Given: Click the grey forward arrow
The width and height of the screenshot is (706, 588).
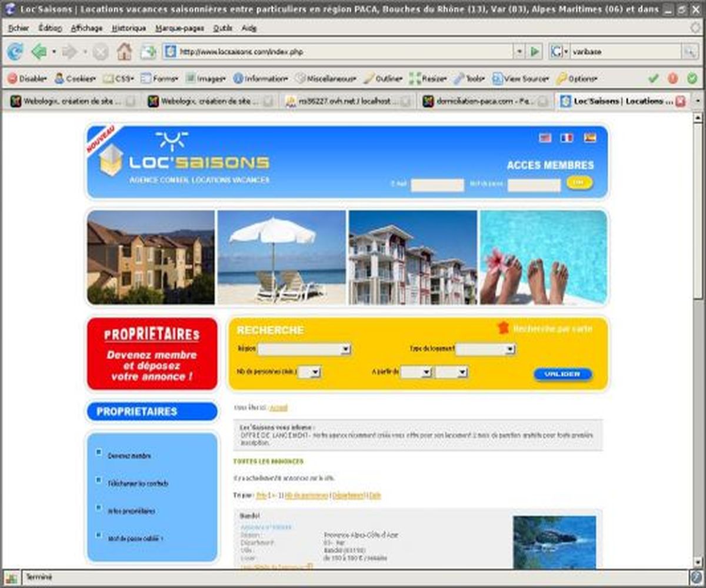Looking at the screenshot, I should point(69,52).
